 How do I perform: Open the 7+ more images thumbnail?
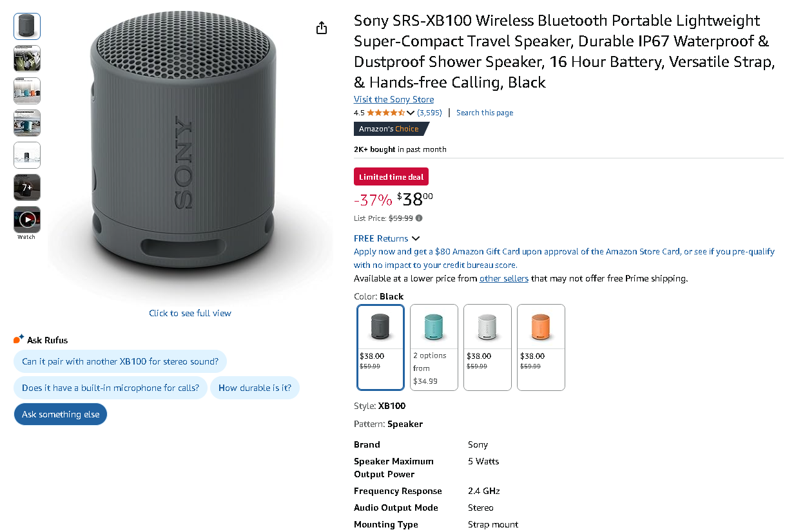(x=26, y=187)
